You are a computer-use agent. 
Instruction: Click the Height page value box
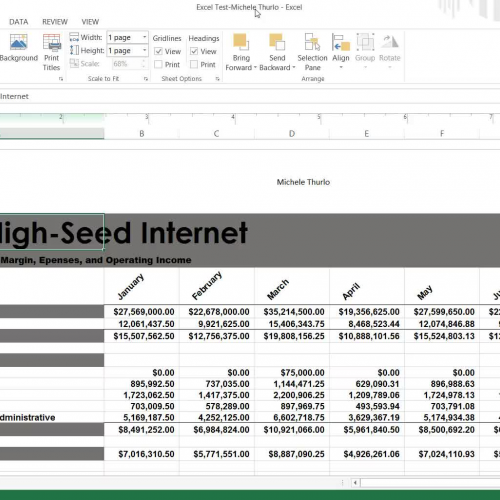pos(127,51)
